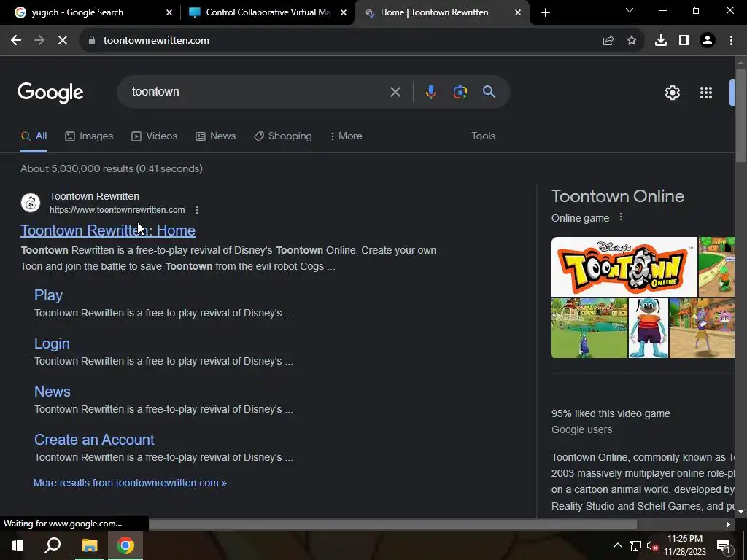Screen dimensions: 747x560
Task: Close the yugioh tab
Action: point(169,12)
